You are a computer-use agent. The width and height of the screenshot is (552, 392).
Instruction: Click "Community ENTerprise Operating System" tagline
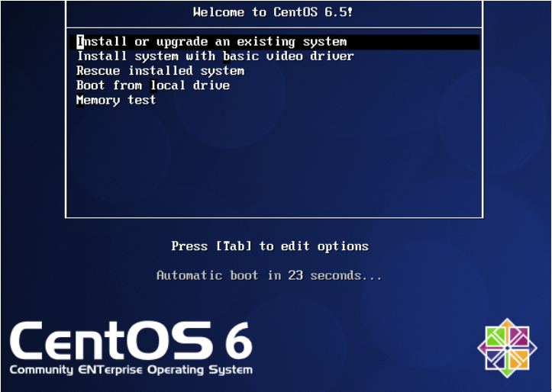tap(131, 370)
